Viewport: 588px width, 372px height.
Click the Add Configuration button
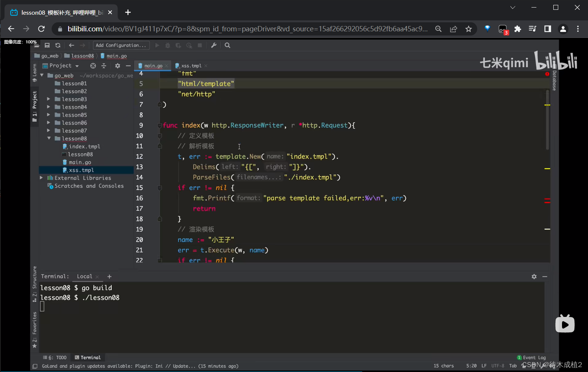point(121,45)
